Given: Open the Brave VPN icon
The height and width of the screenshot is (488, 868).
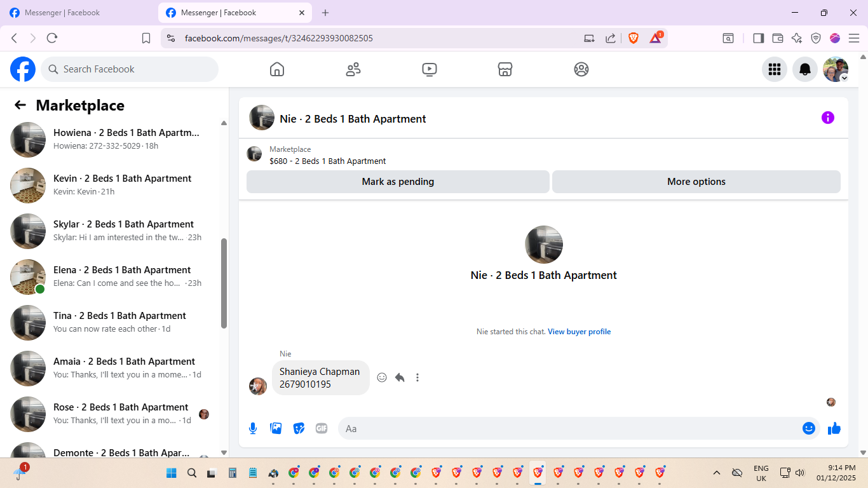Looking at the screenshot, I should (816, 38).
